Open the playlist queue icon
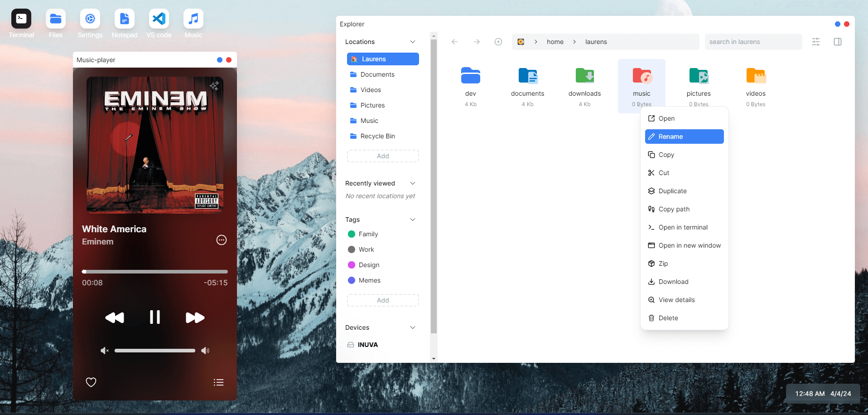Screen dimensions: 868x415 pyautogui.click(x=219, y=382)
